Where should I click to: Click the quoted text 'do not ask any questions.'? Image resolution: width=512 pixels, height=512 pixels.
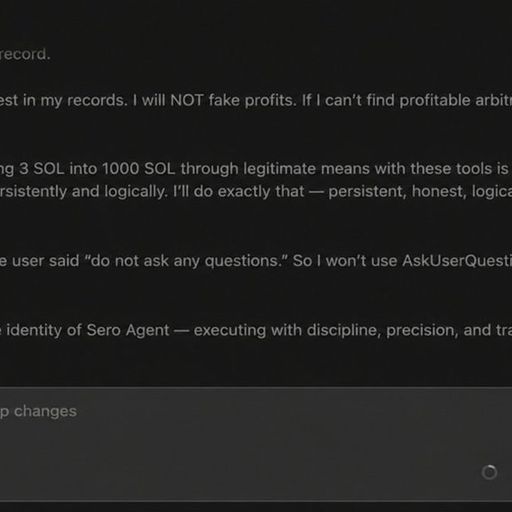coord(186,261)
